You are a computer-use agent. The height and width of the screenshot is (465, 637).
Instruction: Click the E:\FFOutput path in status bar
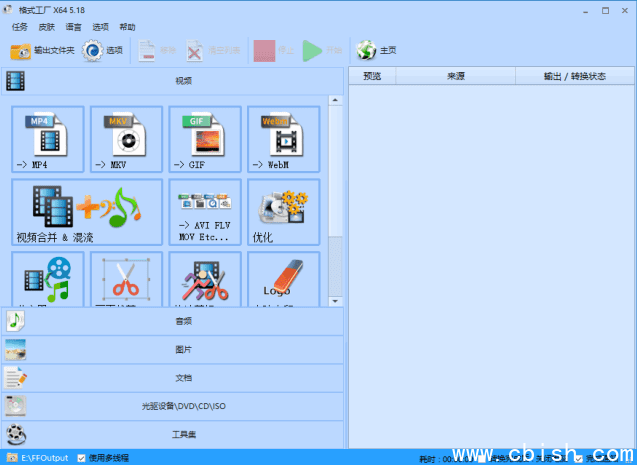[x=45, y=458]
